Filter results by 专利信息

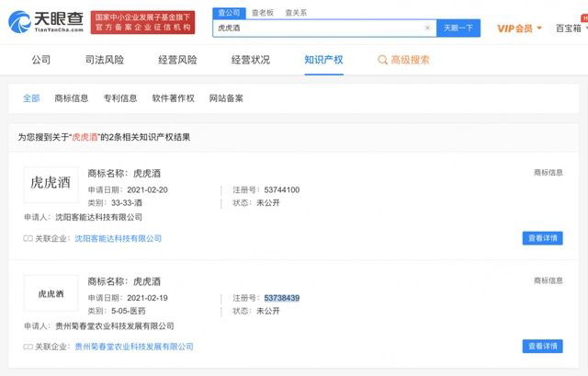pos(119,98)
